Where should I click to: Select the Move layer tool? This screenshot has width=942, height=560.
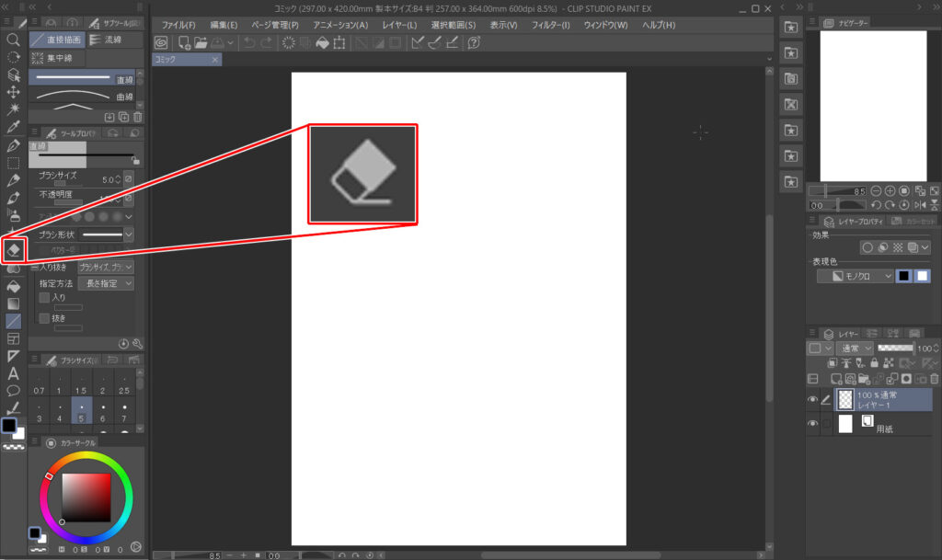pyautogui.click(x=13, y=92)
